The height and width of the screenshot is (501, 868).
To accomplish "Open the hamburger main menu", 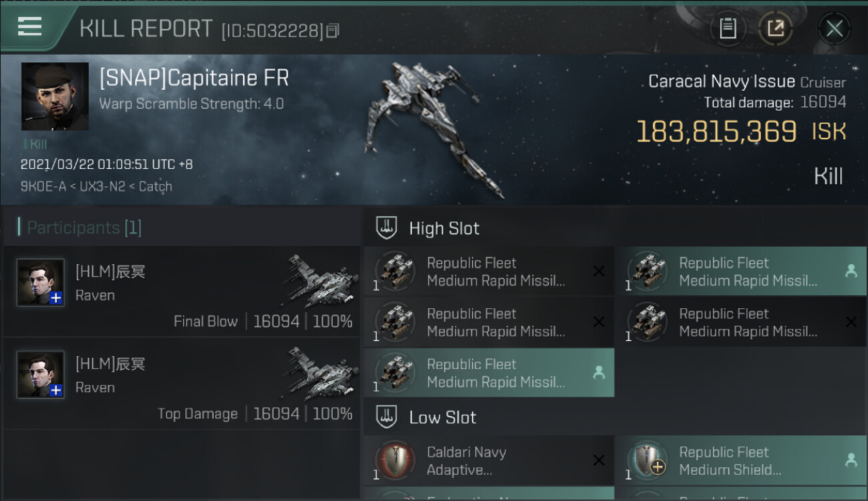I will tap(30, 27).
